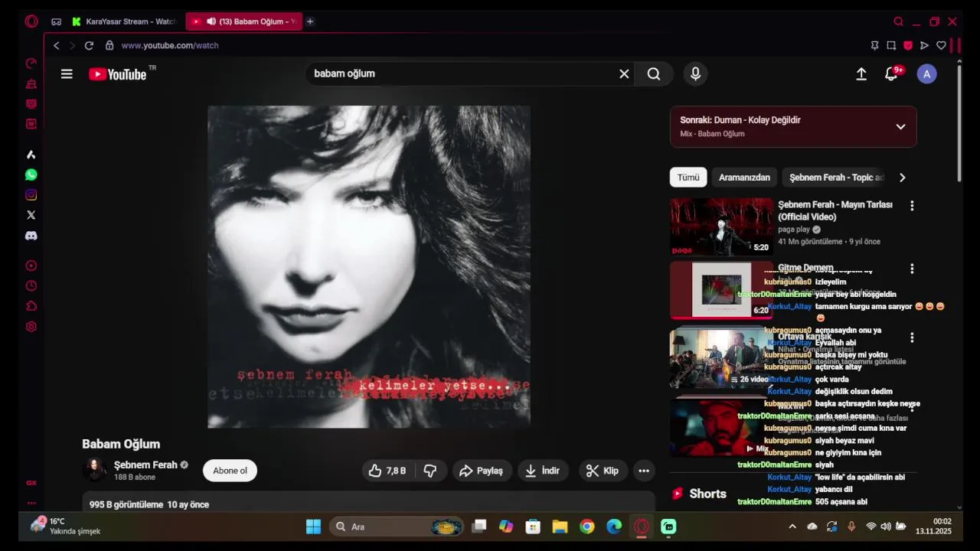The image size is (980, 551).
Task: Open the tab search icon in title bar
Action: tap(899, 21)
